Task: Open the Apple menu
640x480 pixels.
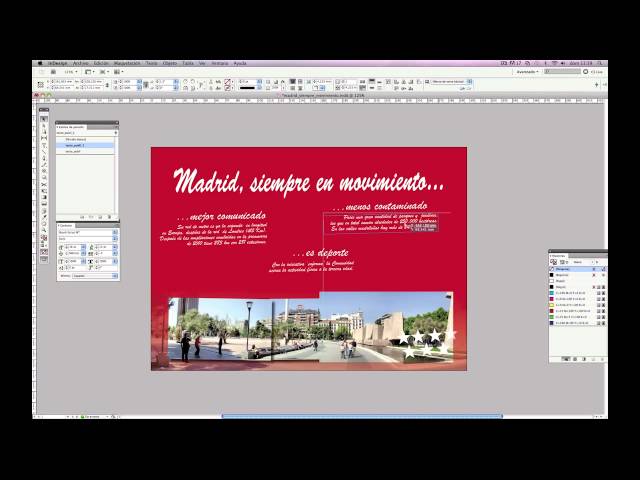Action: pyautogui.click(x=40, y=63)
